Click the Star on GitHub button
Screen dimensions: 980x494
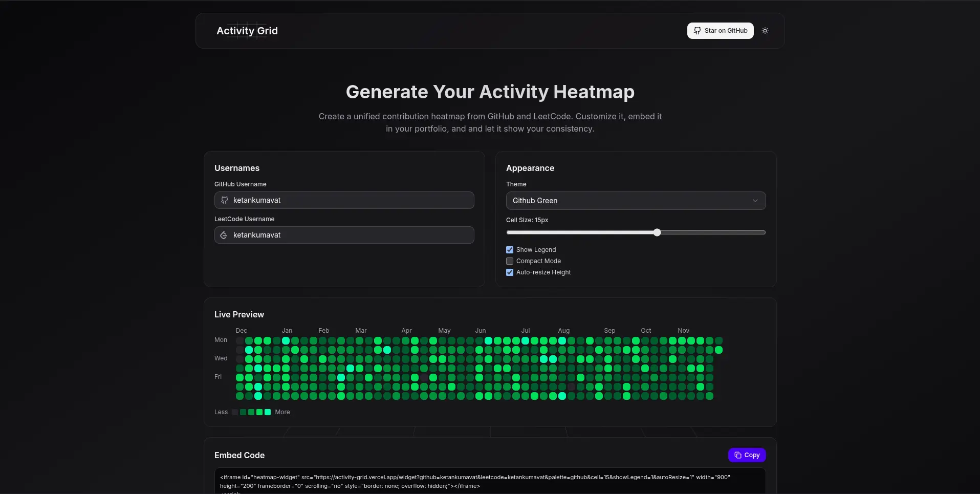click(720, 31)
